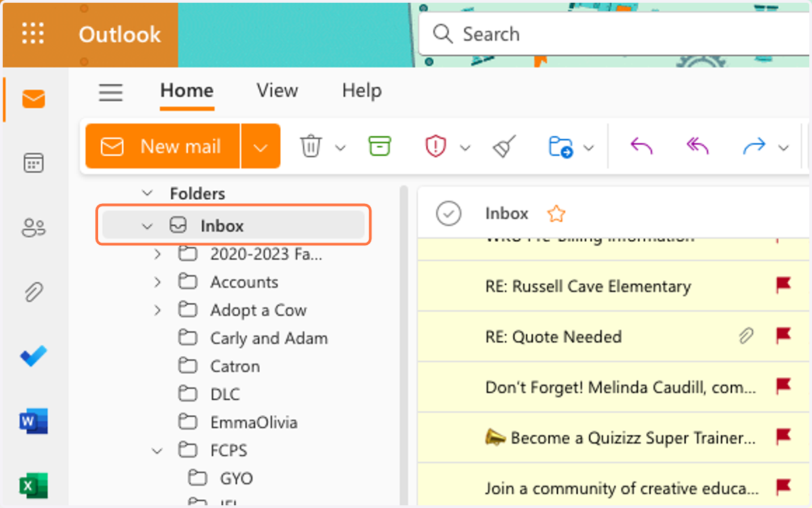Image resolution: width=812 pixels, height=508 pixels.
Task: Click flag on RE: Quote Needed email
Action: coord(784,336)
